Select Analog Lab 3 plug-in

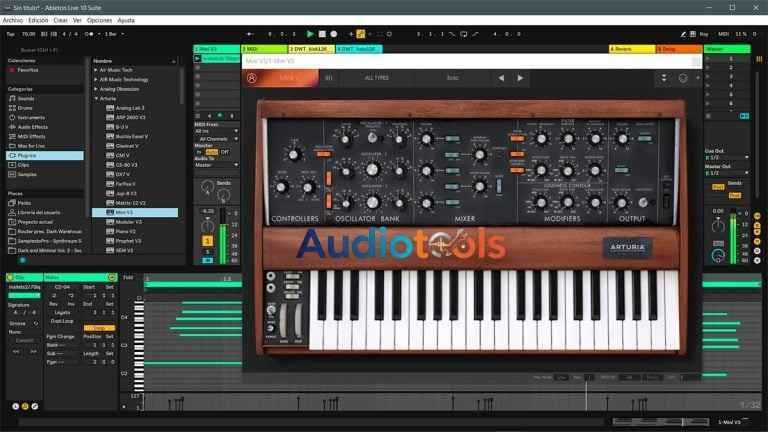point(125,108)
